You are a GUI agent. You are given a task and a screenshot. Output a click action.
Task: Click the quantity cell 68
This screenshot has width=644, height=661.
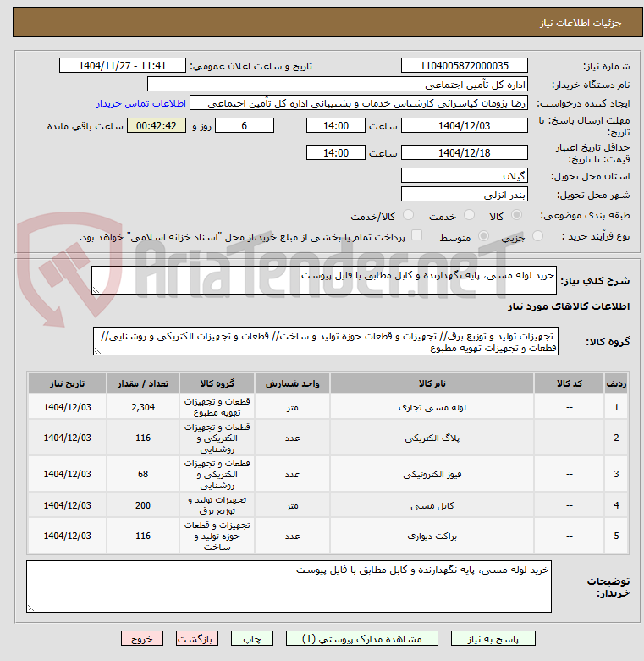tap(143, 474)
